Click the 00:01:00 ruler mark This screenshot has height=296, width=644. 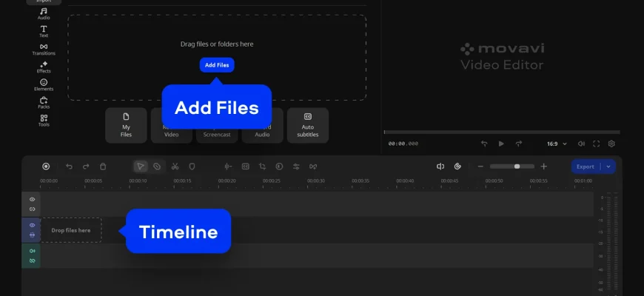coord(583,181)
